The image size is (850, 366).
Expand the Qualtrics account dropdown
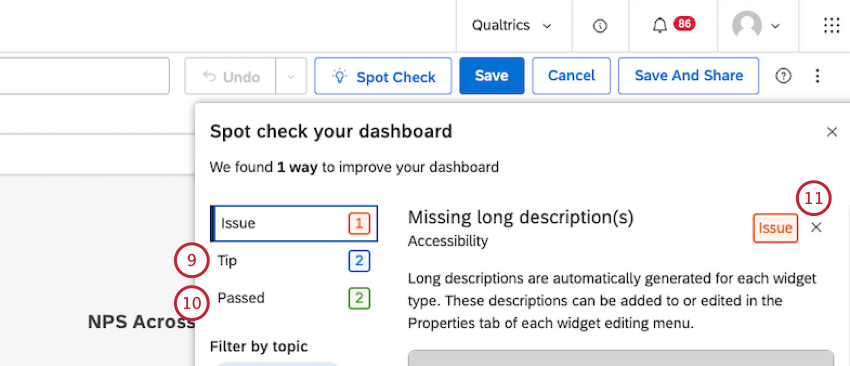[x=511, y=25]
